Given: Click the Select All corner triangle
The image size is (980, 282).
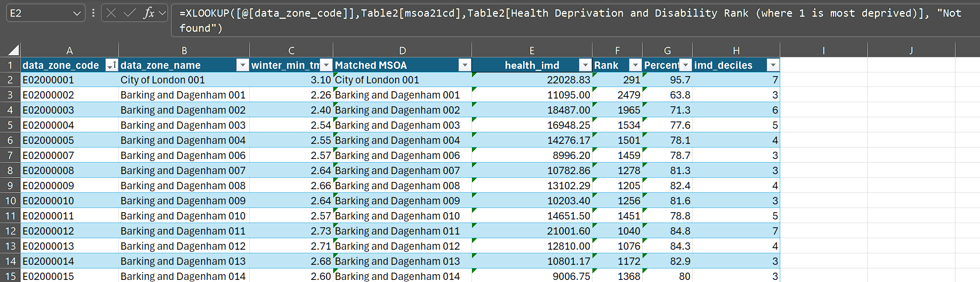Looking at the screenshot, I should (x=14, y=50).
